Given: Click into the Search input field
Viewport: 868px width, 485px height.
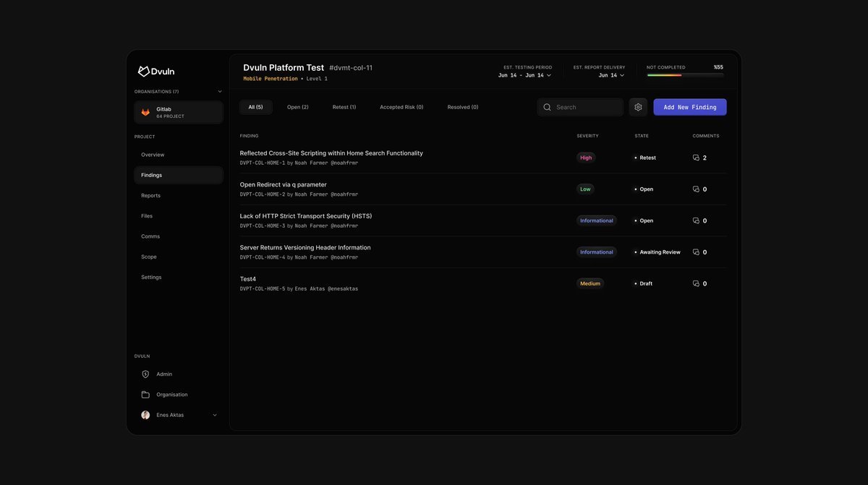Looking at the screenshot, I should point(586,107).
